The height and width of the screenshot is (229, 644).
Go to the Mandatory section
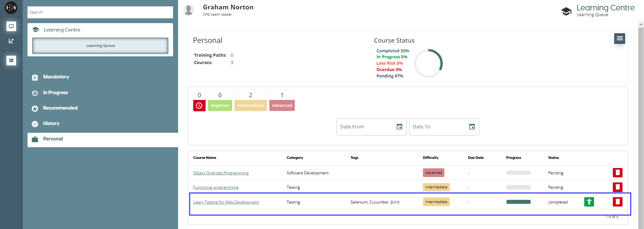[56, 77]
